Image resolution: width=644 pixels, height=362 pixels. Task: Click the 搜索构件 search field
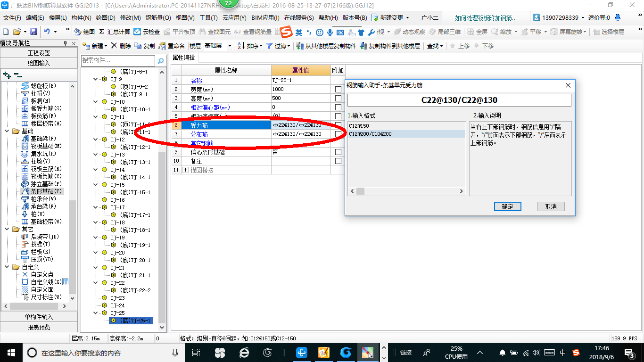point(118,60)
